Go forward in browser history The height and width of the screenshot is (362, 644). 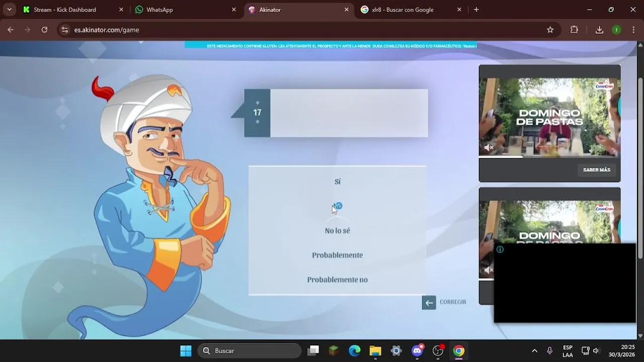27,30
